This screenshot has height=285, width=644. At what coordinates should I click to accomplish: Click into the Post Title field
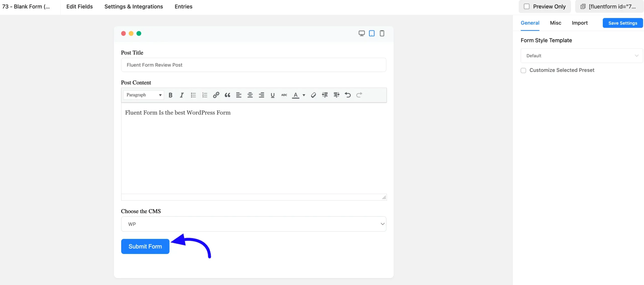point(254,65)
